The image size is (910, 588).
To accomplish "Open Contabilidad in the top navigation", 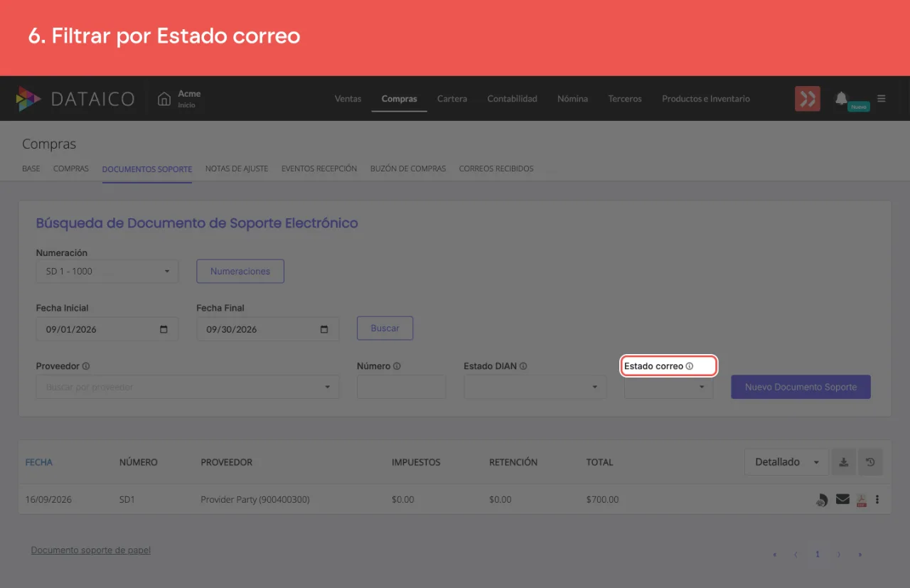I will coord(513,99).
